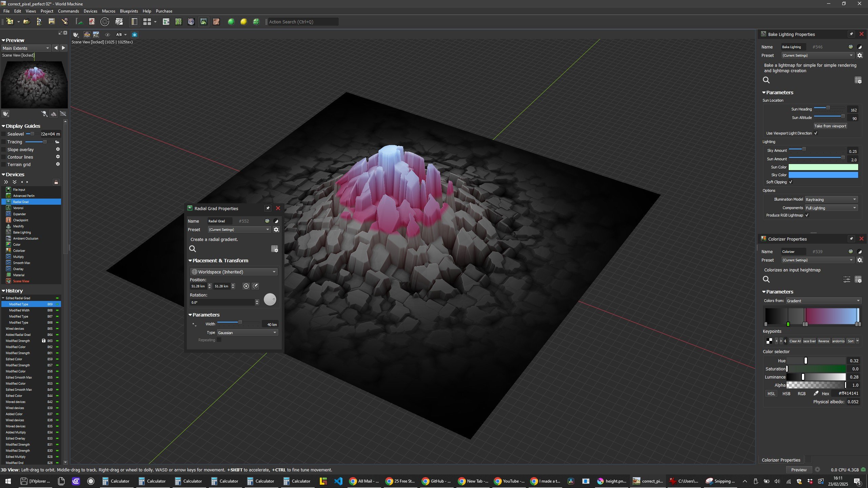Enable the Terrain grid checkbox
The image size is (868, 488).
point(4,164)
